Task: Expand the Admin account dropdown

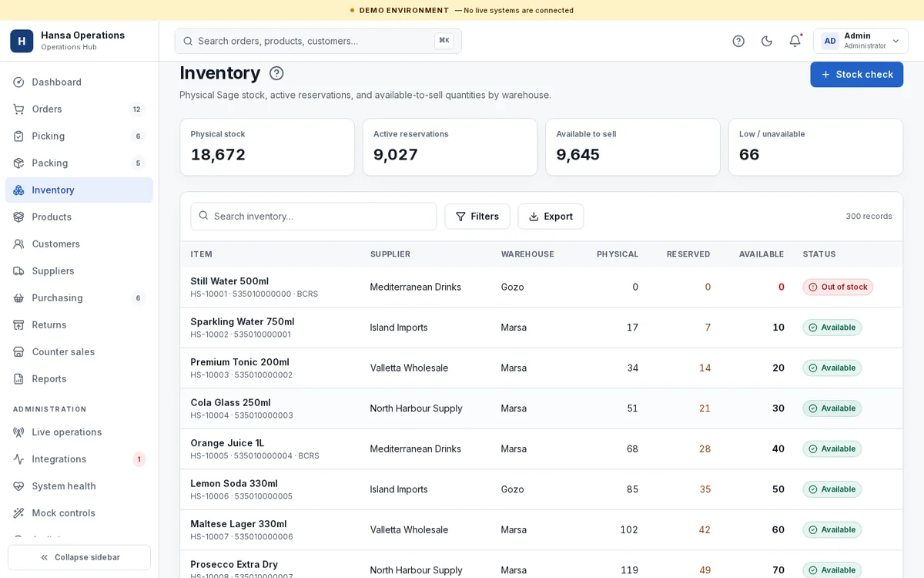Action: click(861, 41)
